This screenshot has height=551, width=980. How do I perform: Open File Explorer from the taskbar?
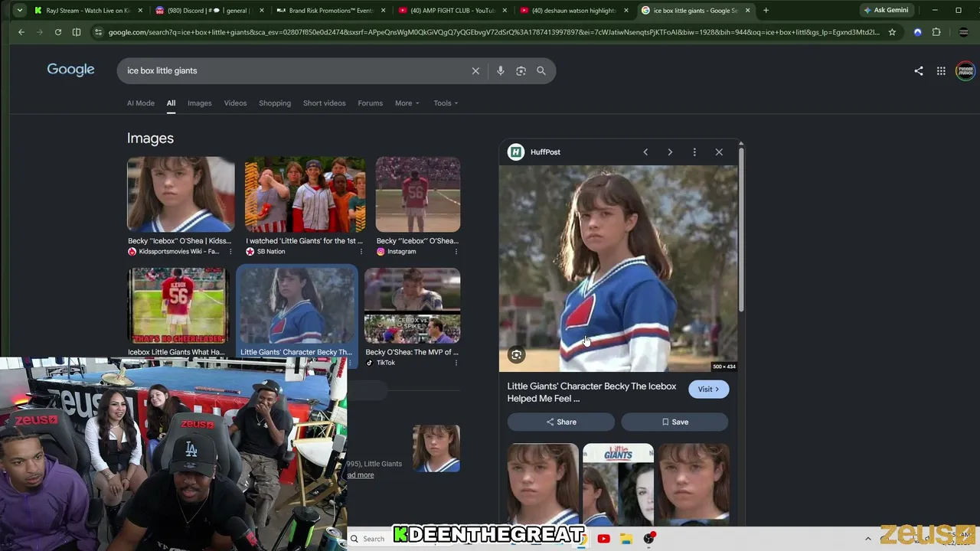point(626,539)
